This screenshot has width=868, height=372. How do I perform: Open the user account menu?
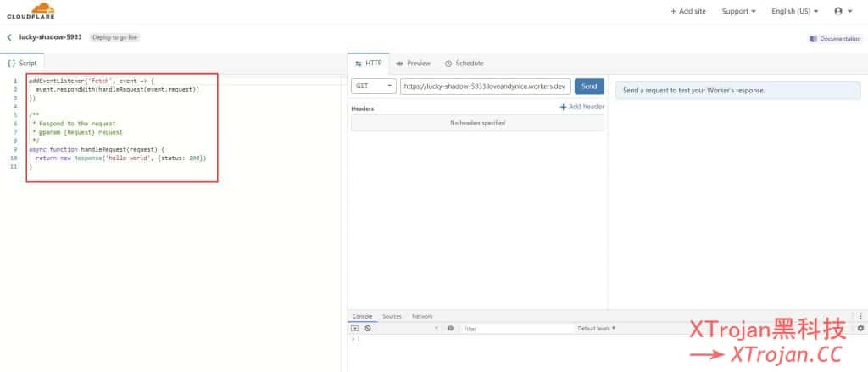[843, 11]
